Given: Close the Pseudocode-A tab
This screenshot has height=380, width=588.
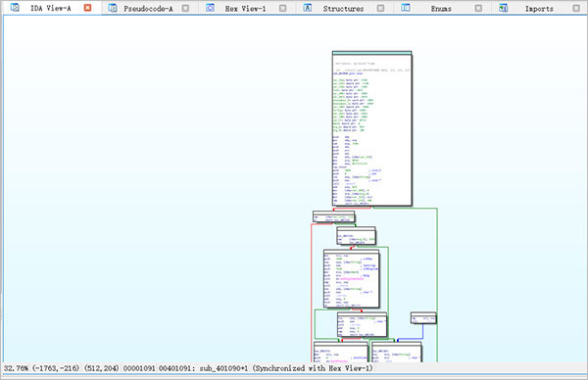Looking at the screenshot, I should (x=185, y=8).
